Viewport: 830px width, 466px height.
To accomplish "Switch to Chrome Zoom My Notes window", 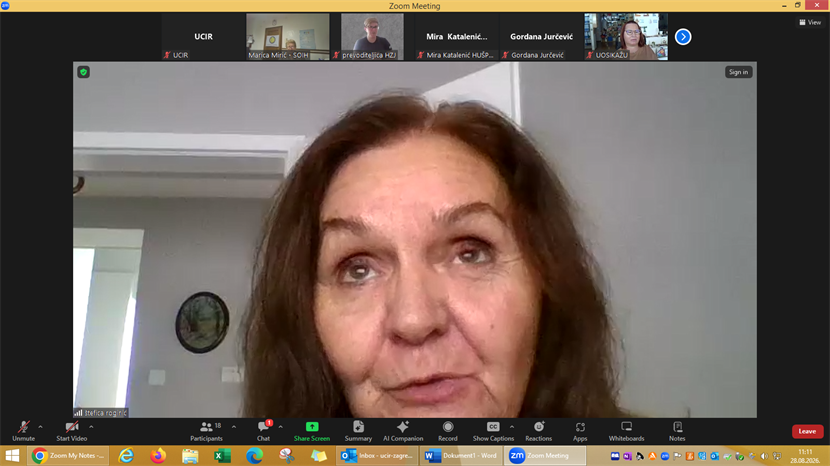I will point(68,455).
